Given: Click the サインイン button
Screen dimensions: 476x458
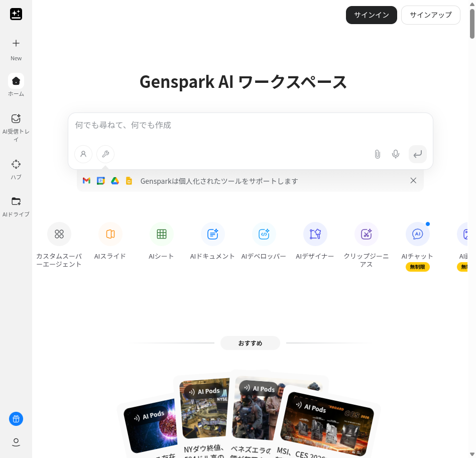Looking at the screenshot, I should [371, 15].
